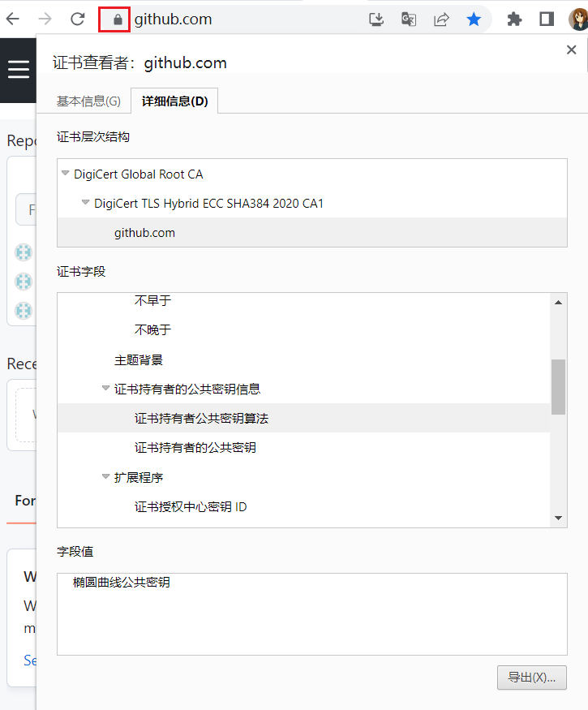Open the extensions puzzle icon
The image size is (588, 710).
click(x=514, y=19)
